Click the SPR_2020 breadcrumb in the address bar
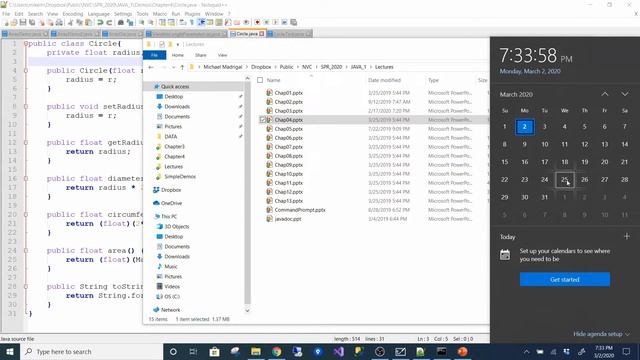Viewport: 640px width, 360px height. click(x=331, y=67)
